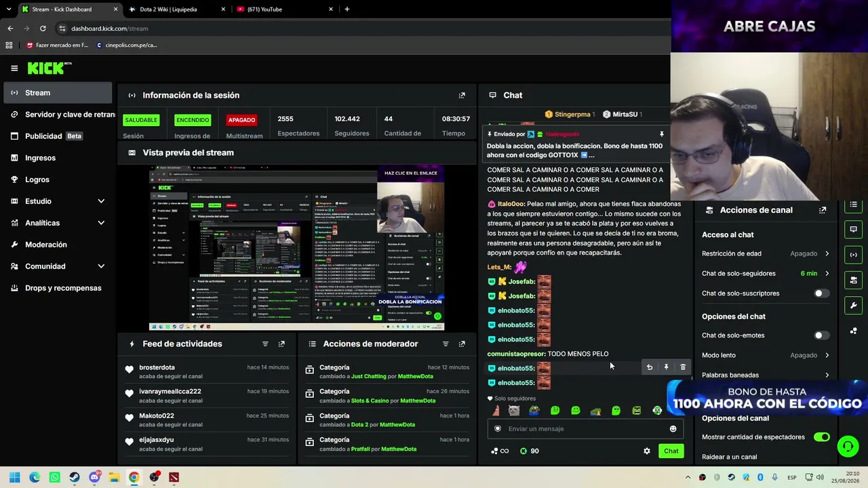Open the green headset support button

pos(848,446)
